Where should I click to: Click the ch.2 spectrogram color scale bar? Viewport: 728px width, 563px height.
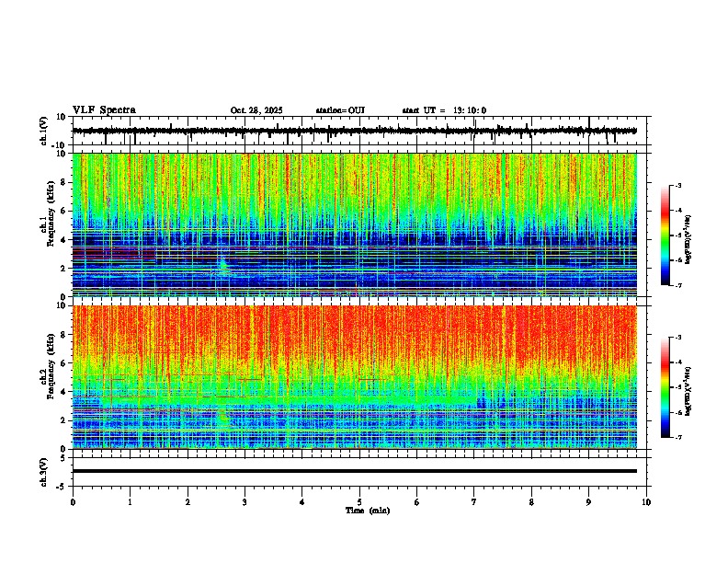point(665,387)
